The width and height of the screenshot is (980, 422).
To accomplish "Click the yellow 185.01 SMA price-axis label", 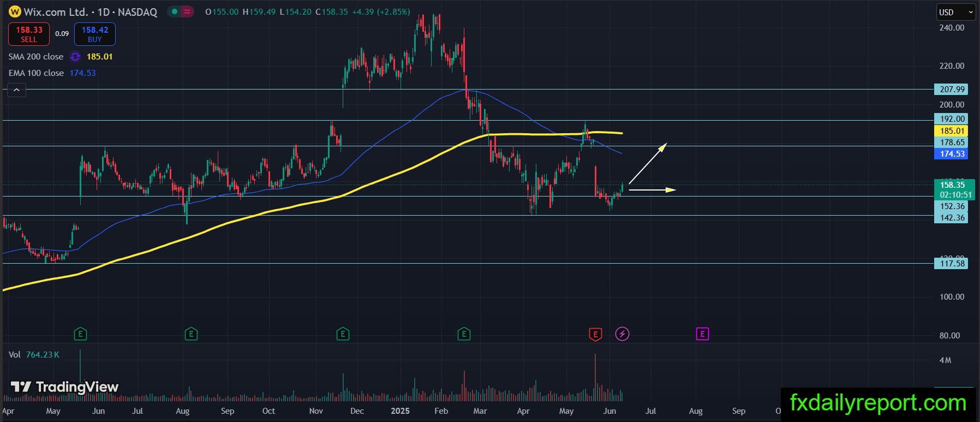I will pyautogui.click(x=952, y=131).
